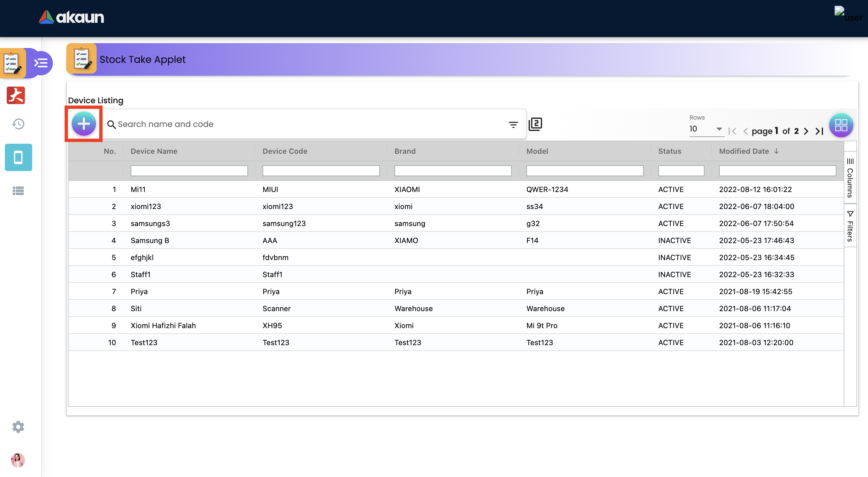Open settings gear in sidebar
The height and width of the screenshot is (477, 868).
[x=18, y=427]
